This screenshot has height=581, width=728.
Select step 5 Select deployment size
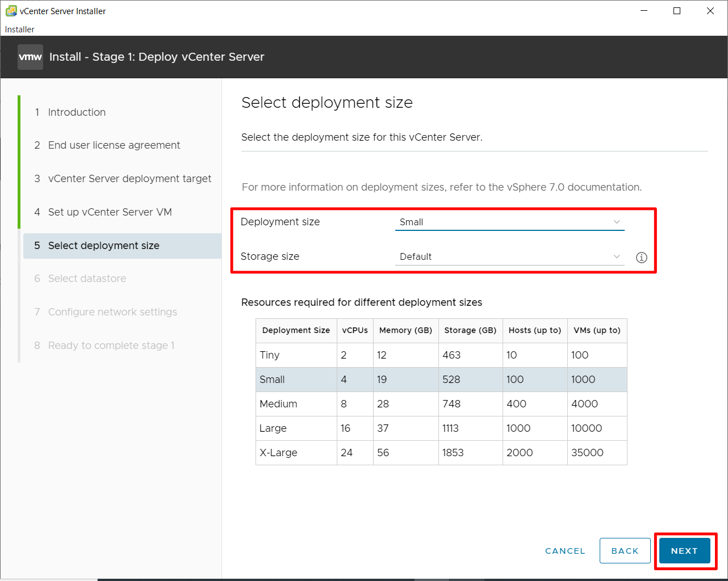pos(122,246)
